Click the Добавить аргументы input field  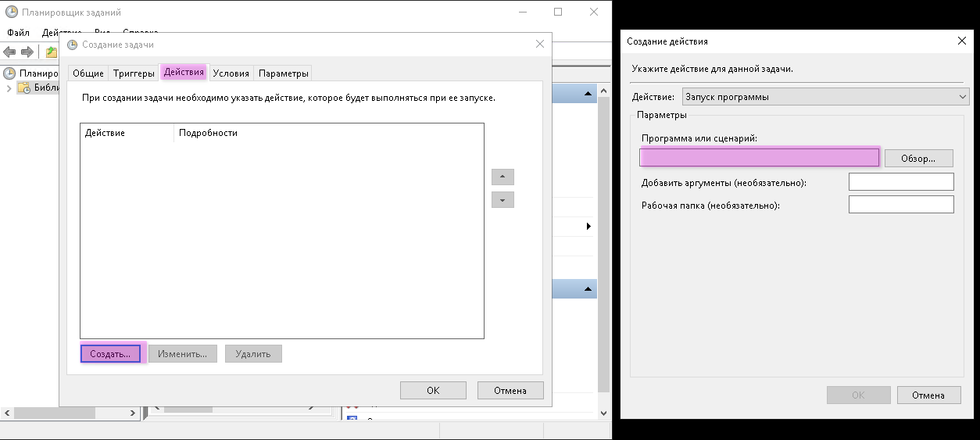click(x=900, y=182)
